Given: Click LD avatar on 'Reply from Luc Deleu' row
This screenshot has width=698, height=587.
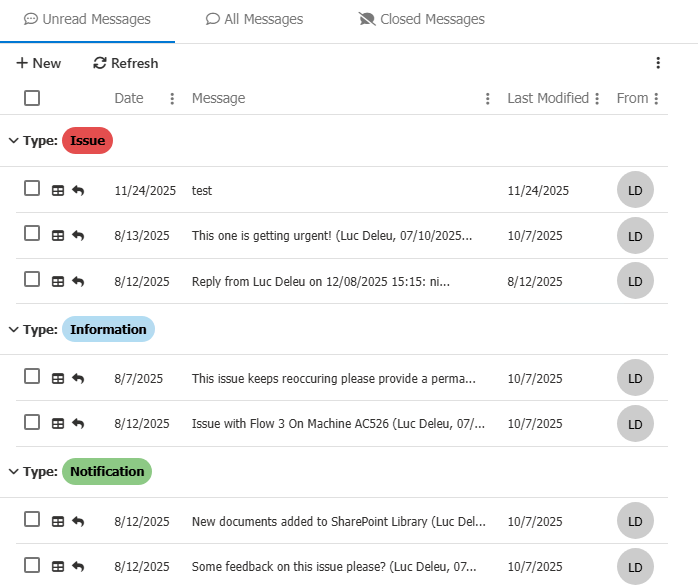Looking at the screenshot, I should 635,280.
